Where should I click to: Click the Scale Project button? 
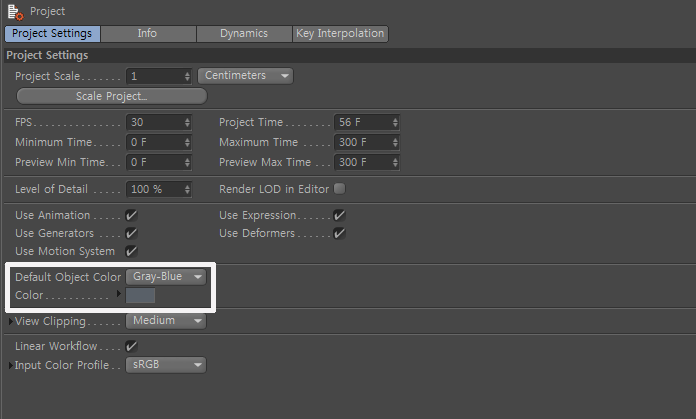[x=112, y=96]
